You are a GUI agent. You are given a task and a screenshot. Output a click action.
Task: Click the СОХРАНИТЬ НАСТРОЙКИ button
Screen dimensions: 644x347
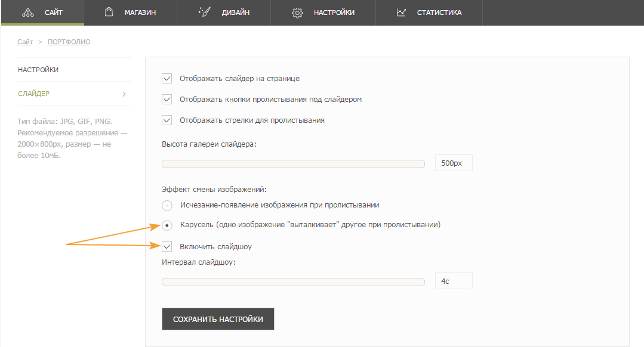[218, 319]
